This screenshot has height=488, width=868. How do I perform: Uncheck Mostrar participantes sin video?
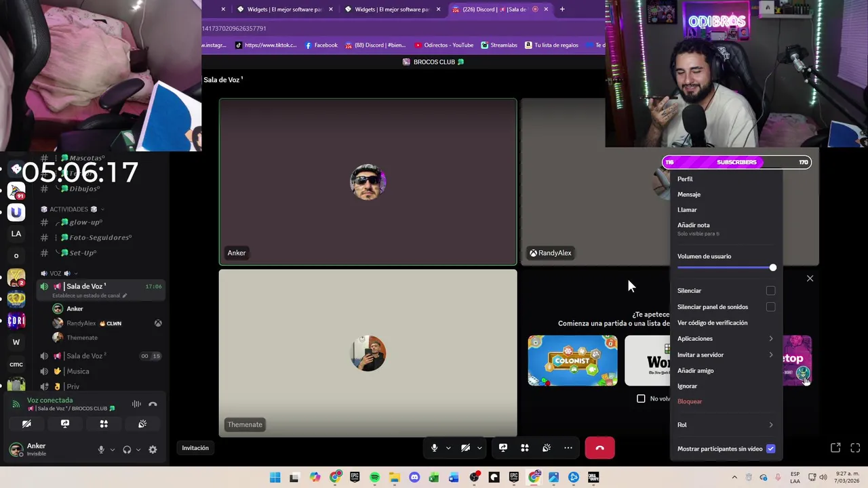point(770,449)
